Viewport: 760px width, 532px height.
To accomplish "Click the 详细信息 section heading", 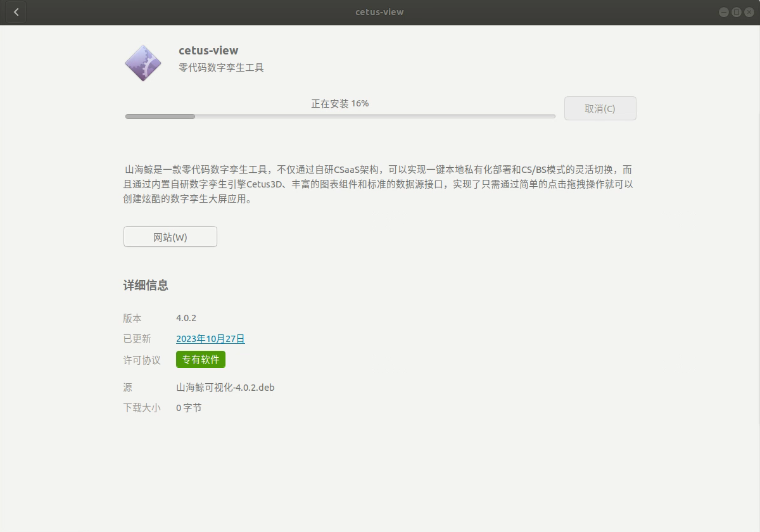I will pyautogui.click(x=146, y=285).
